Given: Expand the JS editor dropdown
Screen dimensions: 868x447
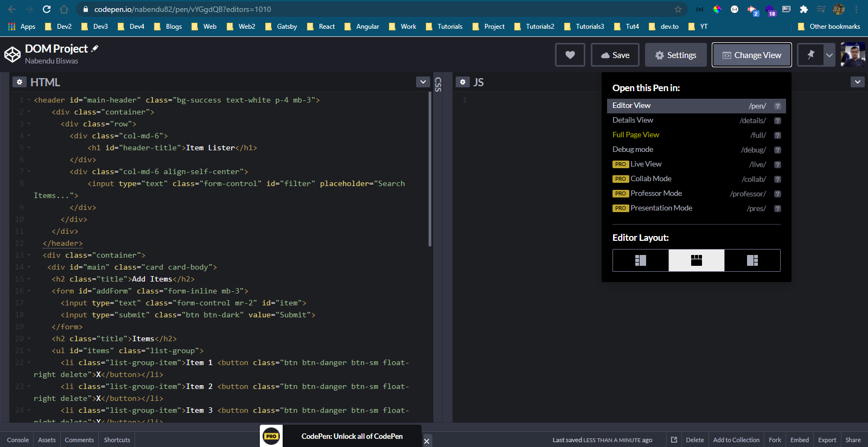Looking at the screenshot, I should pyautogui.click(x=857, y=82).
